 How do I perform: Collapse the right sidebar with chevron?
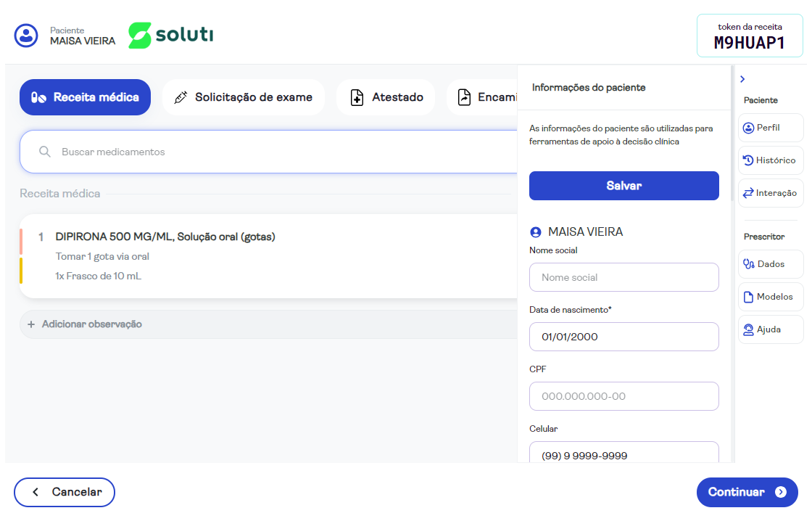pos(742,79)
